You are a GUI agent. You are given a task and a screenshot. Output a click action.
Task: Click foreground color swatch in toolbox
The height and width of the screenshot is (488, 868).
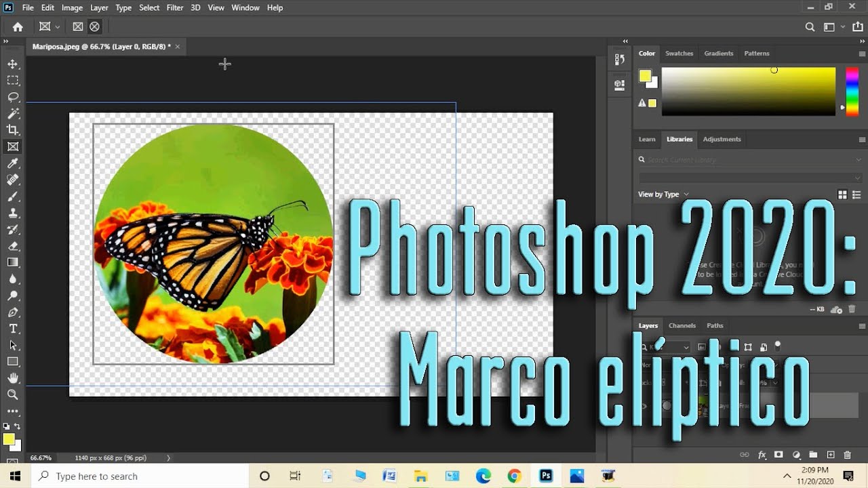pyautogui.click(x=9, y=439)
